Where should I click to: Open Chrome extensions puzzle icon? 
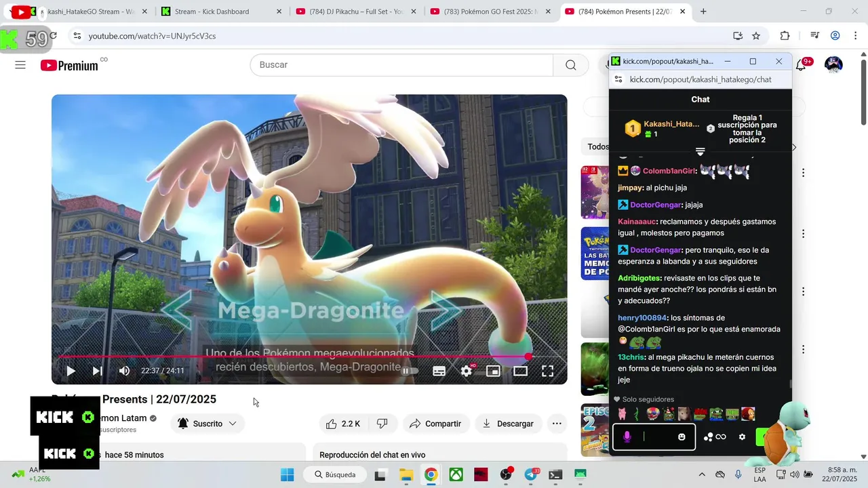pyautogui.click(x=785, y=36)
